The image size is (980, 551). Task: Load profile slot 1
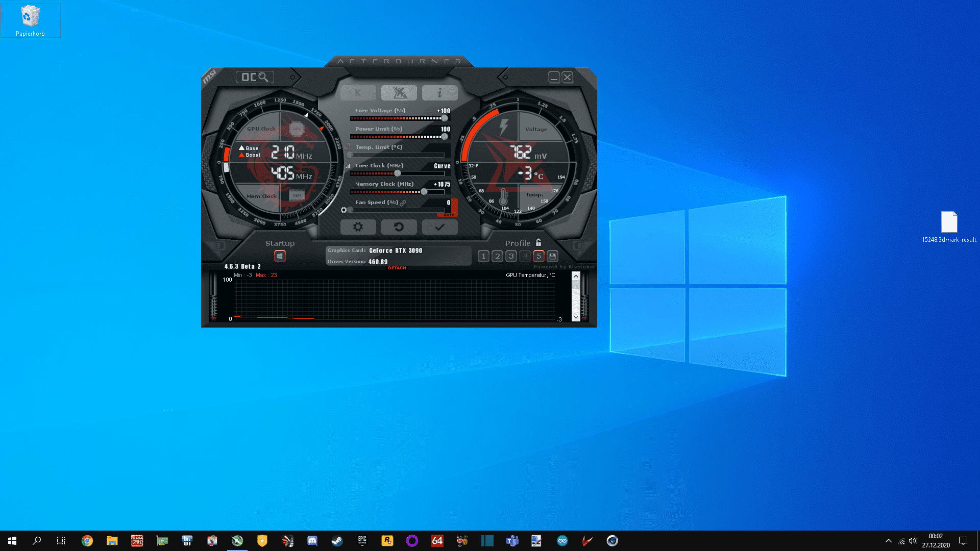[483, 256]
